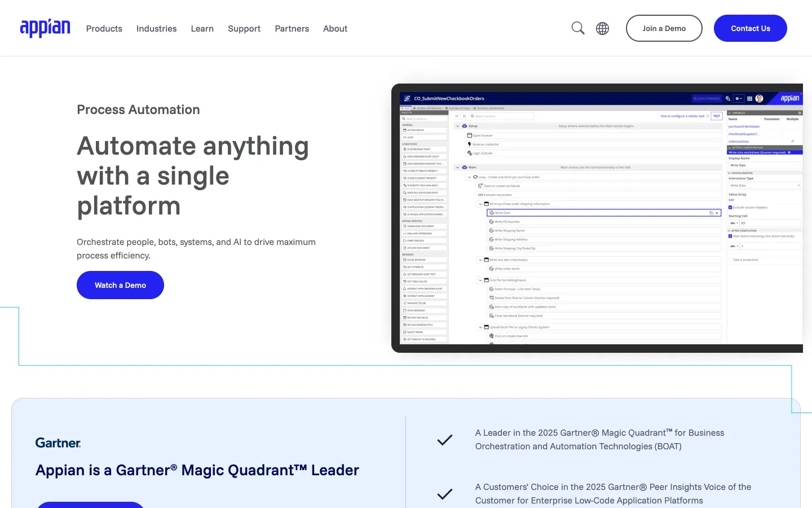
Task: Collapse Write purchase order shipping information group
Action: pyautogui.click(x=480, y=204)
